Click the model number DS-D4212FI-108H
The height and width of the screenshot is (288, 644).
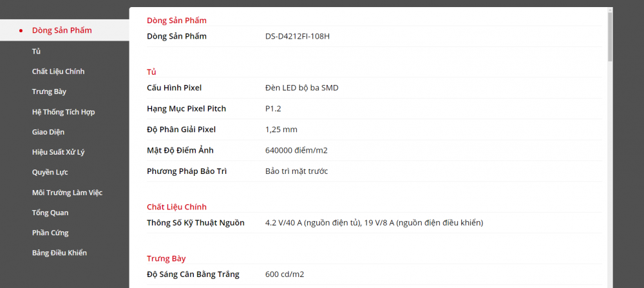pyautogui.click(x=297, y=36)
